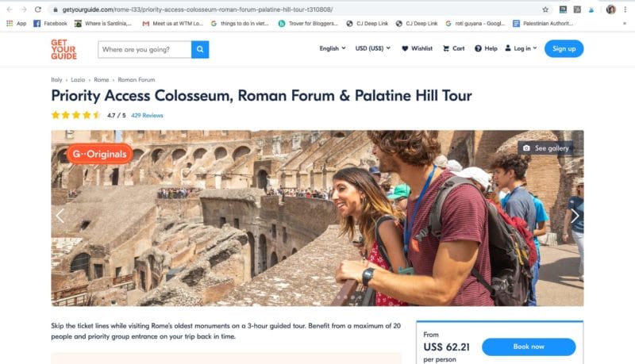Click the Sign up button
The width and height of the screenshot is (635, 364).
(564, 48)
